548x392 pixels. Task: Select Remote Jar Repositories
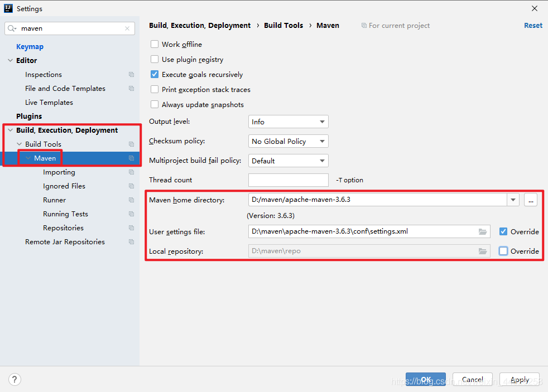tap(65, 242)
